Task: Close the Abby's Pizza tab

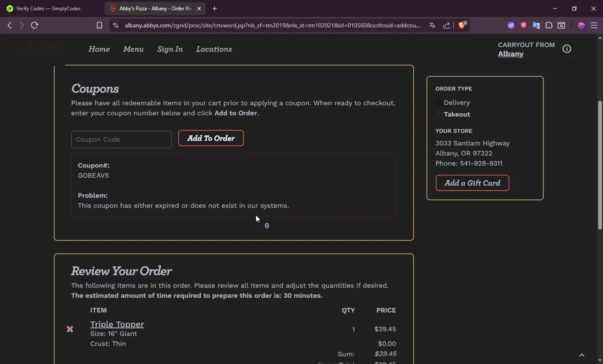Action: point(199,8)
